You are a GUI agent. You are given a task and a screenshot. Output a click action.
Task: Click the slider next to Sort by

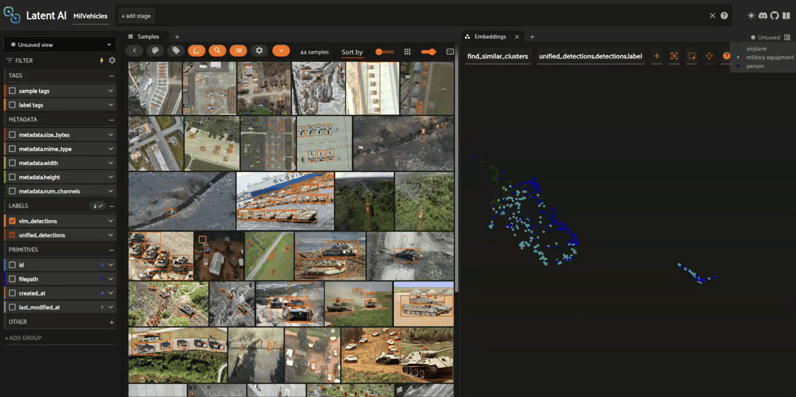pyautogui.click(x=385, y=52)
